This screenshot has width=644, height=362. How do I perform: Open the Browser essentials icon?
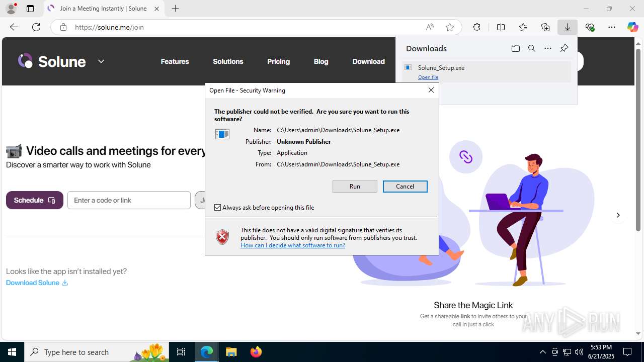[590, 27]
